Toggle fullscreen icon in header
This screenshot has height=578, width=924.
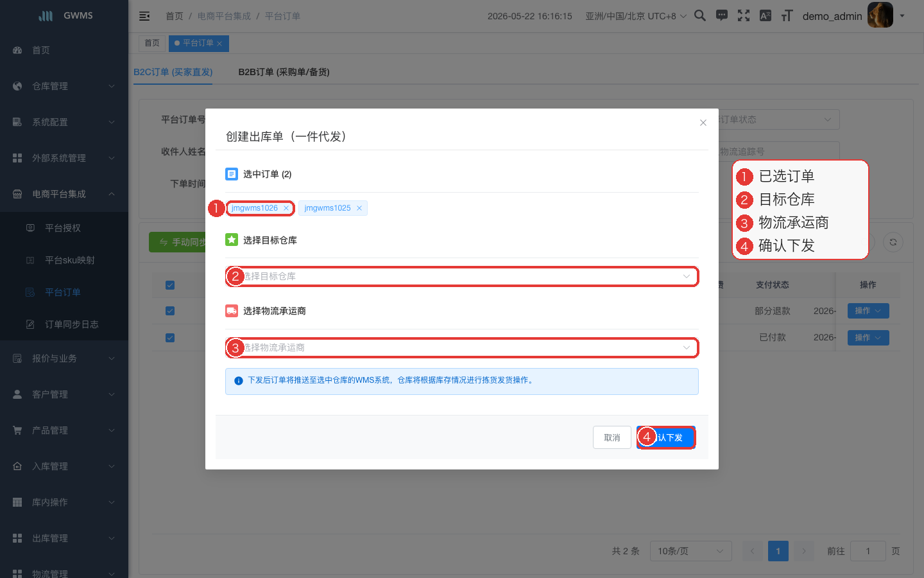744,15
